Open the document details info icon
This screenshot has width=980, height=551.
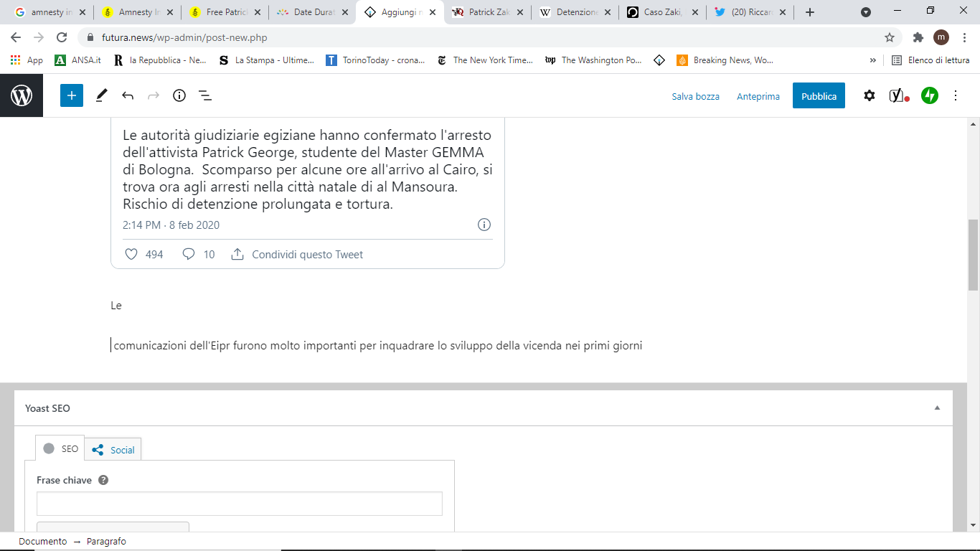179,95
